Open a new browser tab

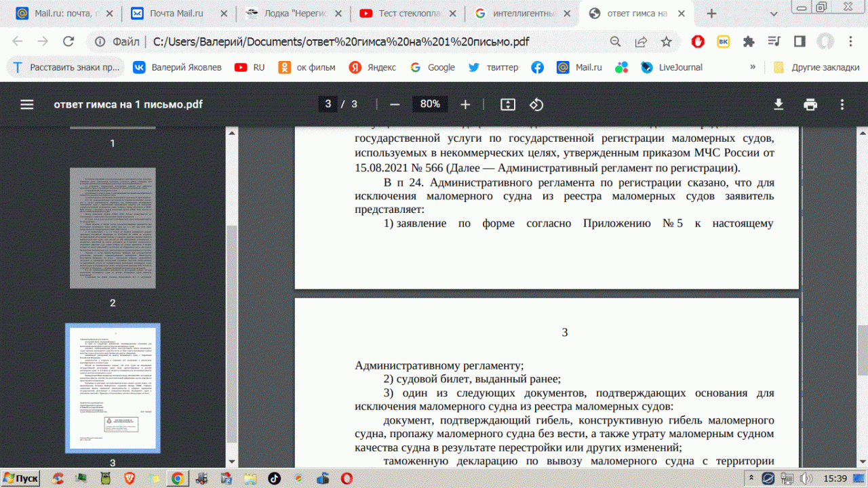click(711, 14)
